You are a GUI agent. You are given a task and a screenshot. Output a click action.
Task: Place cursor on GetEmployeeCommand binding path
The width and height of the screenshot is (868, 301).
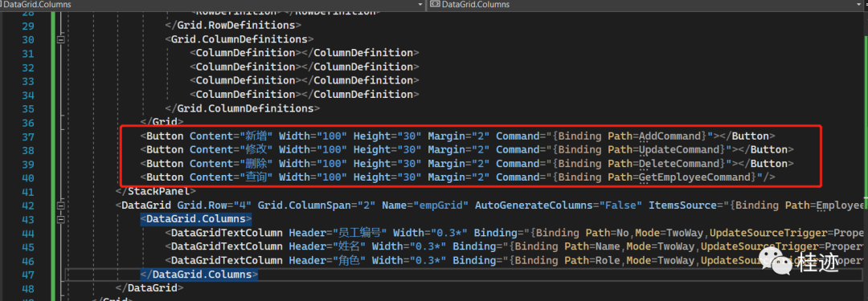(x=697, y=177)
